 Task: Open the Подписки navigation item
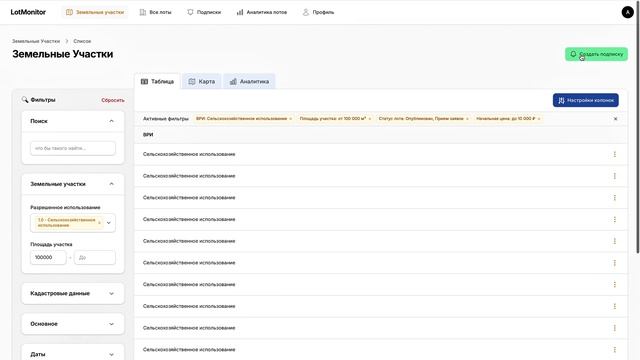204,12
